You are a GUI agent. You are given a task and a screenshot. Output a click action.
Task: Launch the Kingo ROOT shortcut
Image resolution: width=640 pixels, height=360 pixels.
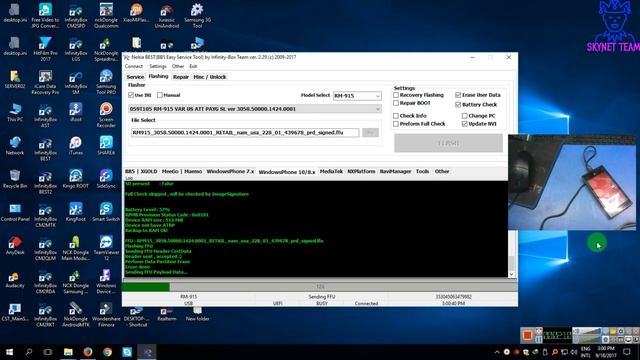pos(76,179)
